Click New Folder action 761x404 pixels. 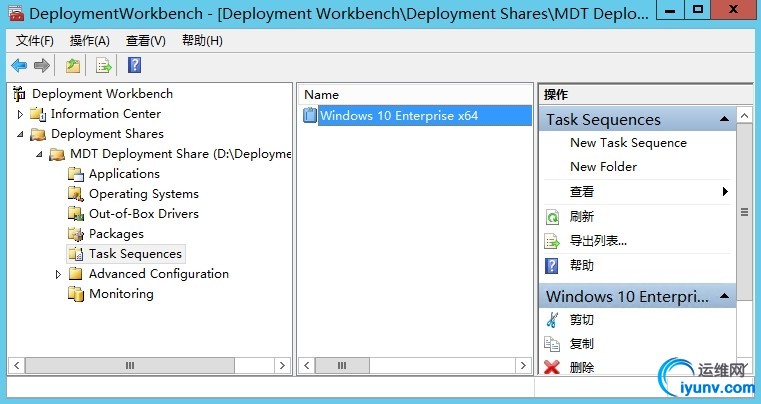pos(603,167)
